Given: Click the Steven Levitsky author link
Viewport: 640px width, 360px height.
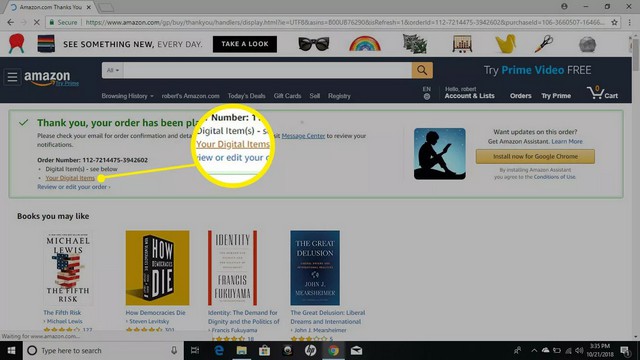Looking at the screenshot, I should [149, 322].
